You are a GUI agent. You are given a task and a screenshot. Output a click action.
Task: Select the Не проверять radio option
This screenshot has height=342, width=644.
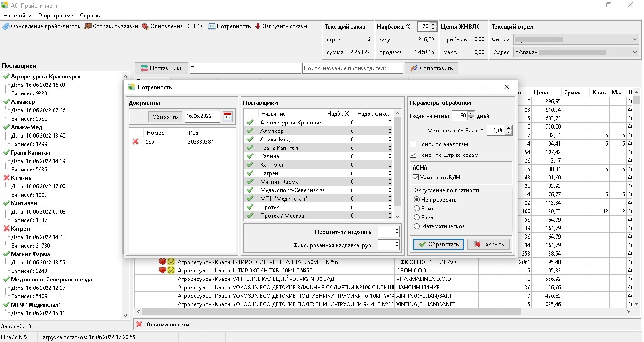click(416, 200)
